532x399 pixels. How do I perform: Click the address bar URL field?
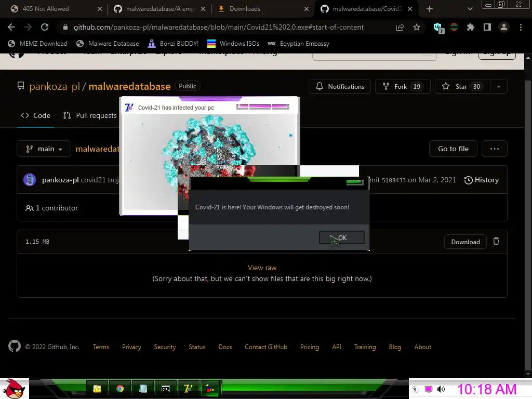point(219,27)
